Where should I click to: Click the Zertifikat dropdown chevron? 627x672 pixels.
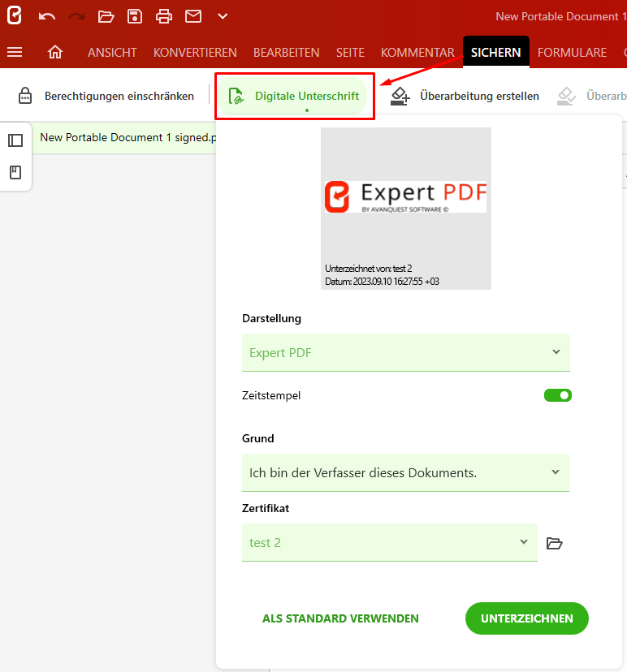coord(524,541)
